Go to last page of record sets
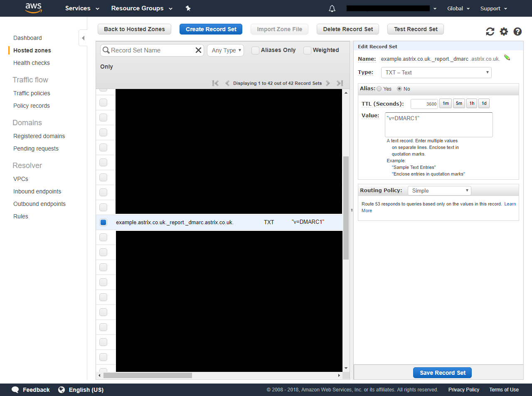This screenshot has width=532, height=396. point(340,83)
